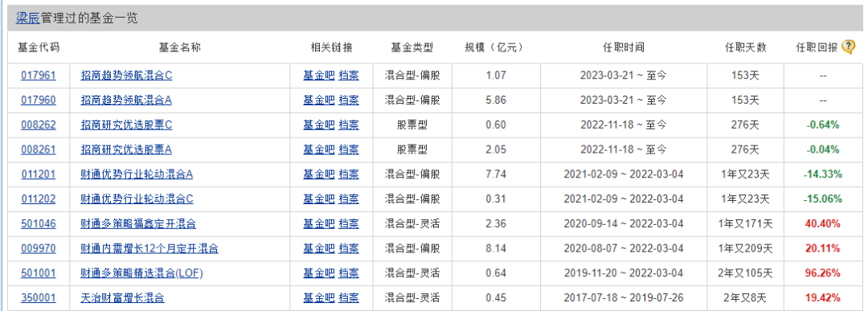Viewport: 868px width, 311px height.
Task: Open 财通内需增长12个月定开混合 fund page
Action: [x=149, y=248]
